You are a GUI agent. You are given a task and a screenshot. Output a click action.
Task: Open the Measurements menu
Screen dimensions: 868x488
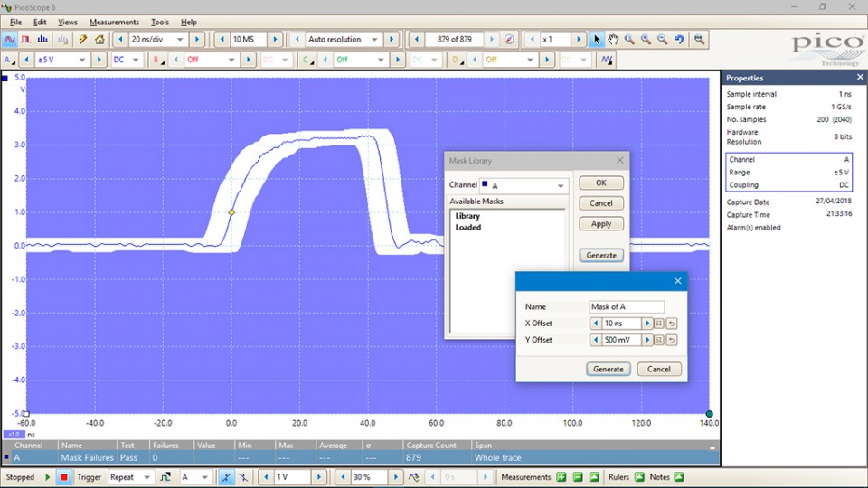coord(114,22)
